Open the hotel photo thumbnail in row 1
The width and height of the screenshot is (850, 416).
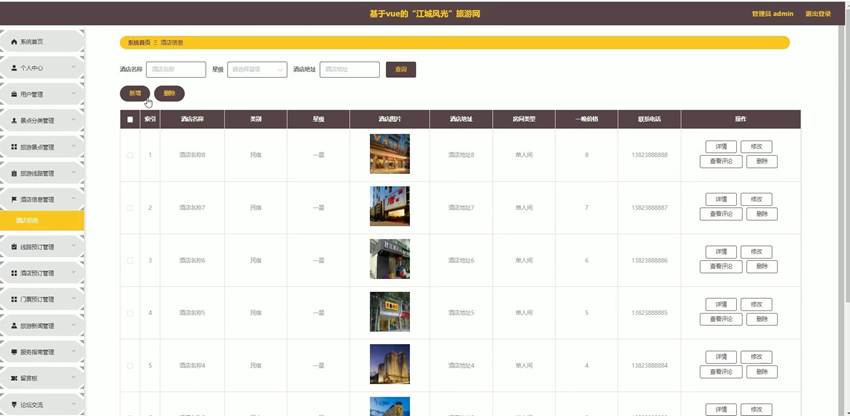390,154
